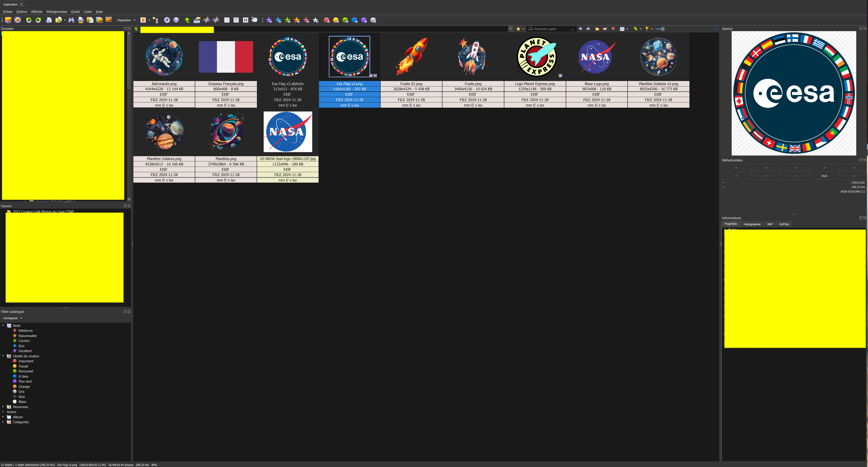This screenshot has height=467, width=868.
Task: Select the Drapeau Français.png thumbnail
Action: (226, 57)
